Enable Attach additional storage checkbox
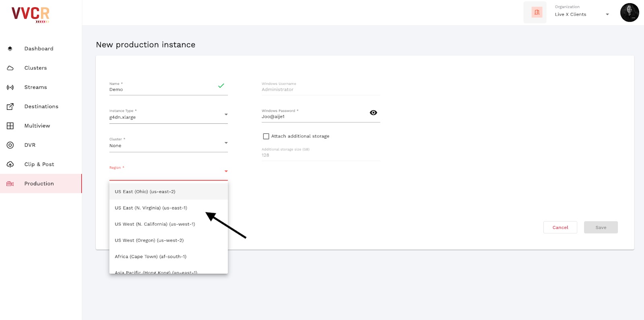This screenshot has width=644, height=320. click(266, 136)
